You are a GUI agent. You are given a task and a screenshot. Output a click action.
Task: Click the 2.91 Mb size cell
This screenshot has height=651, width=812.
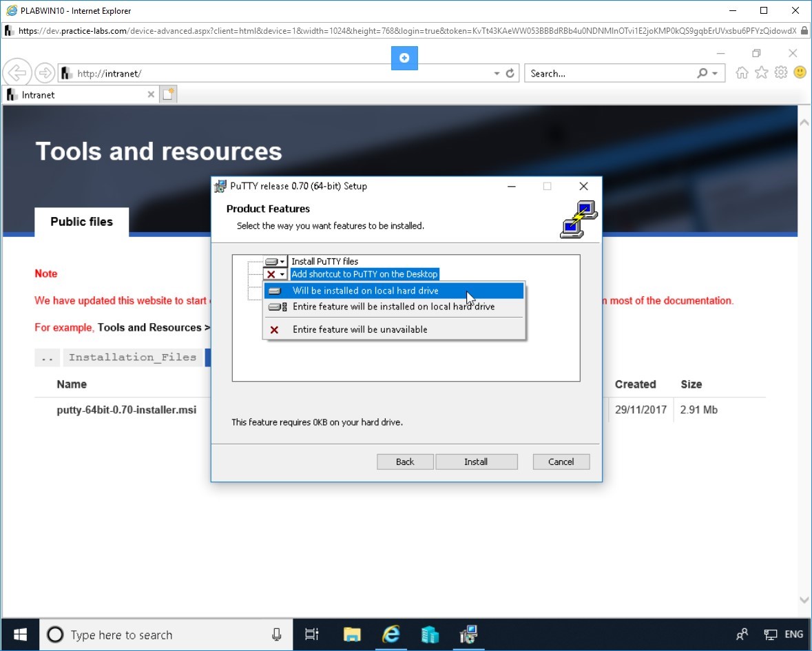tap(699, 410)
